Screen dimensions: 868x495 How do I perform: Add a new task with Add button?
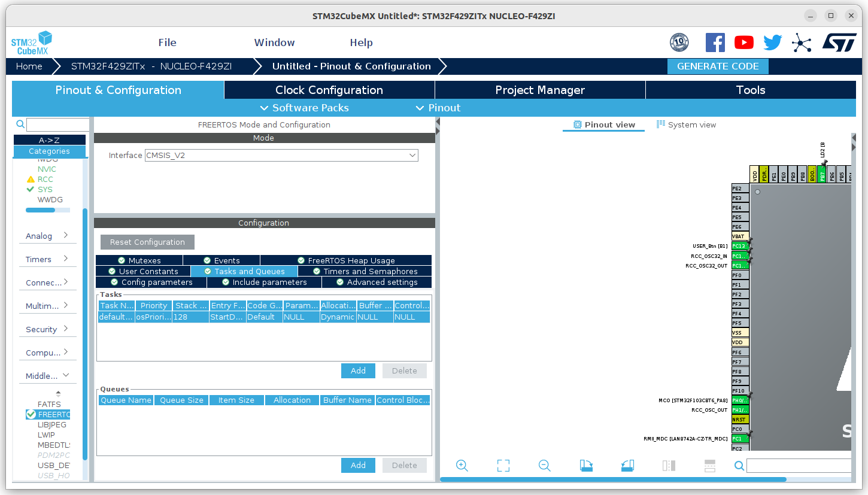tap(358, 371)
